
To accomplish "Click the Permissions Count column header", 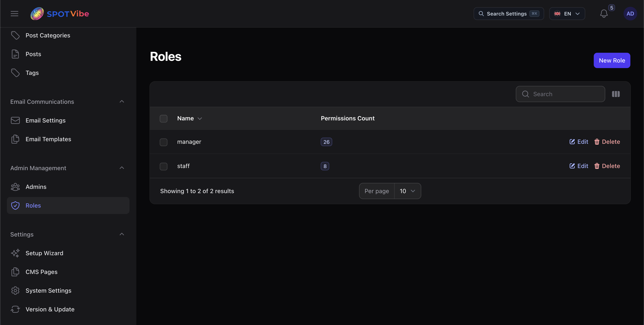I will (348, 118).
